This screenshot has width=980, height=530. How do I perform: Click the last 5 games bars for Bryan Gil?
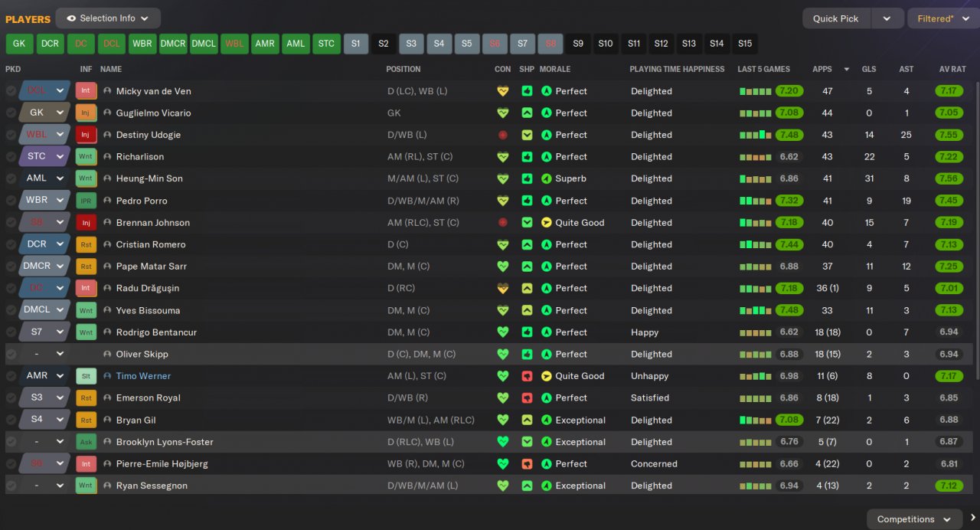click(x=755, y=420)
